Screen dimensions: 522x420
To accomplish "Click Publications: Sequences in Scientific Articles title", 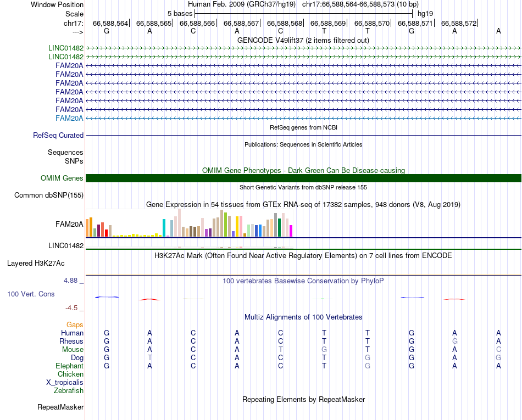I will pos(303,144).
